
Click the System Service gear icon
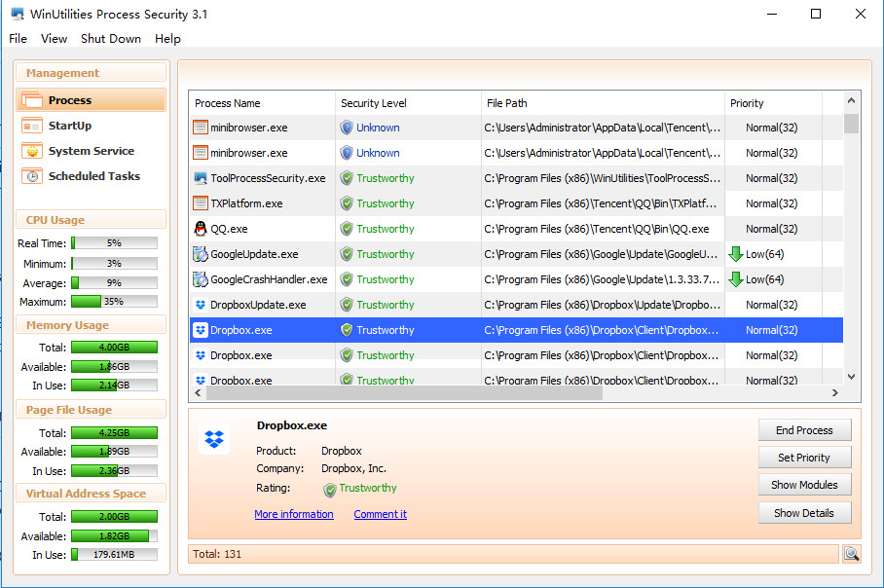[x=31, y=151]
